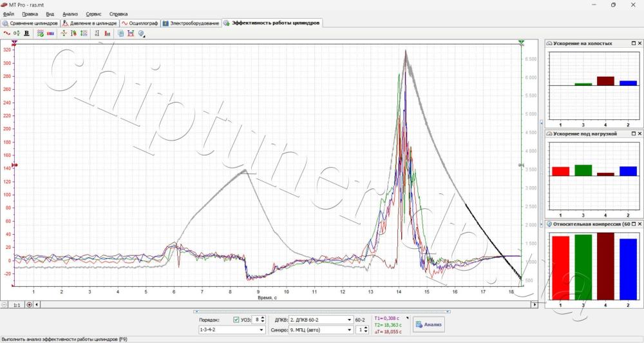The width and height of the screenshot is (644, 343).
Task: Close the Ускорение под нагрузкой panel
Action: [639, 133]
